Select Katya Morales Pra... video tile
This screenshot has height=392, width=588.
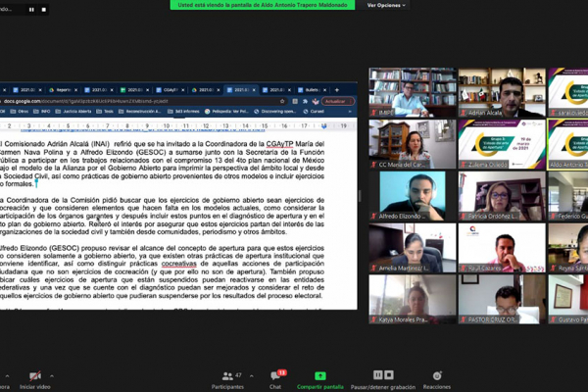point(413,299)
